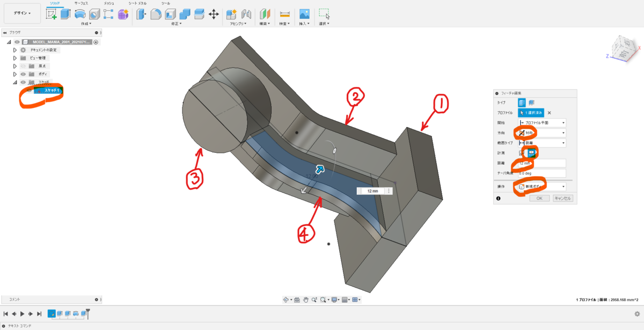This screenshot has width=644, height=330.
Task: Switch to the ツール tab
Action: [x=165, y=3]
